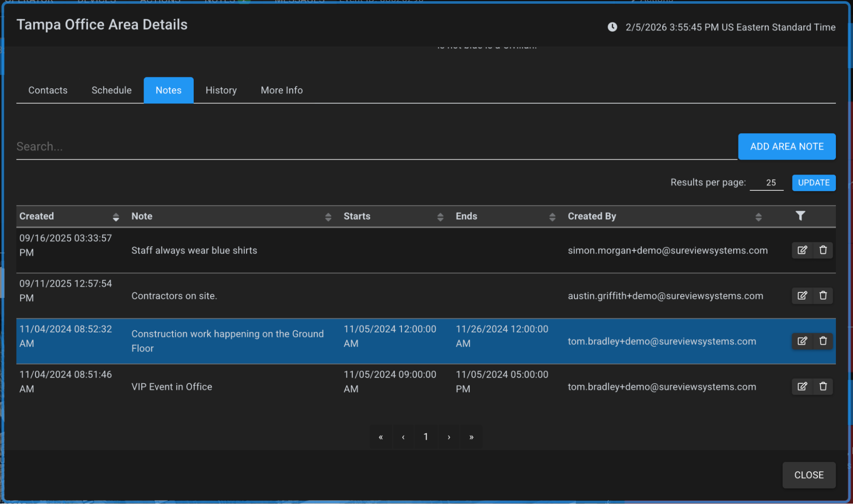Edit the 'Contractors on site' note
This screenshot has width=853, height=504.
coord(802,295)
